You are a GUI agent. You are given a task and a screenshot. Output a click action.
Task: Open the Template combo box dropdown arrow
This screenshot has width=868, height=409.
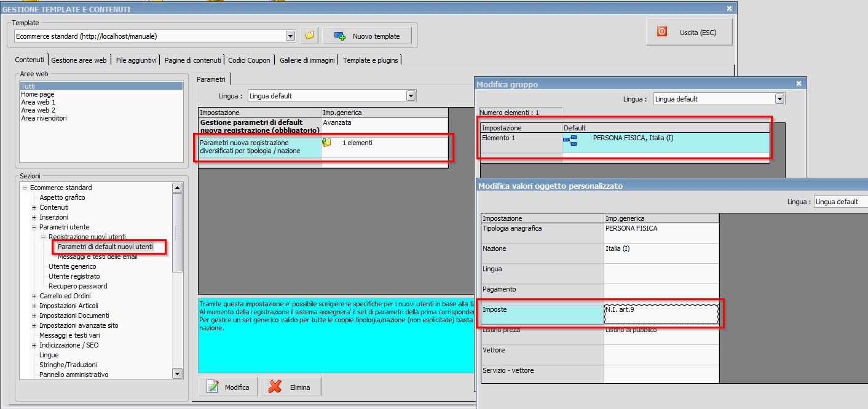[x=291, y=36]
